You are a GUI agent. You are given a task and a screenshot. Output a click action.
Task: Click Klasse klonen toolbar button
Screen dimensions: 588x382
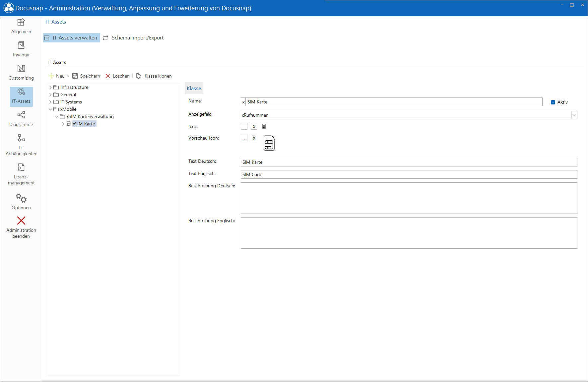click(x=154, y=76)
